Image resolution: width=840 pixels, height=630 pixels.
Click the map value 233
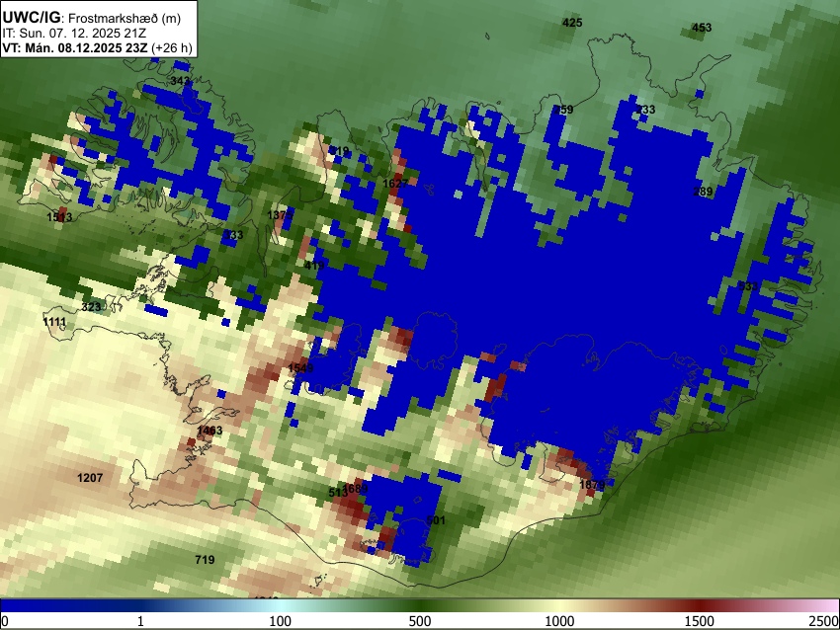pyautogui.click(x=645, y=110)
